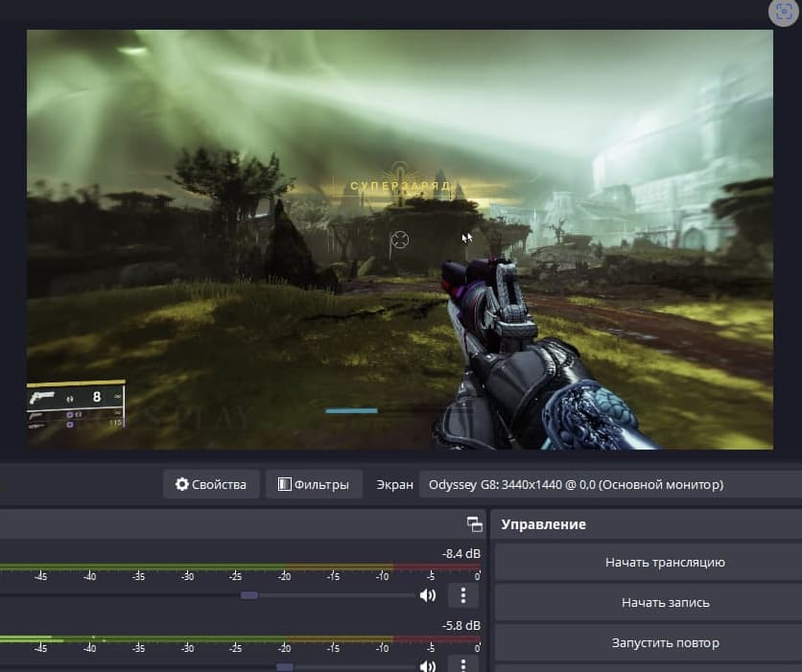Click the first channel's volume level meter

pyautogui.click(x=240, y=568)
